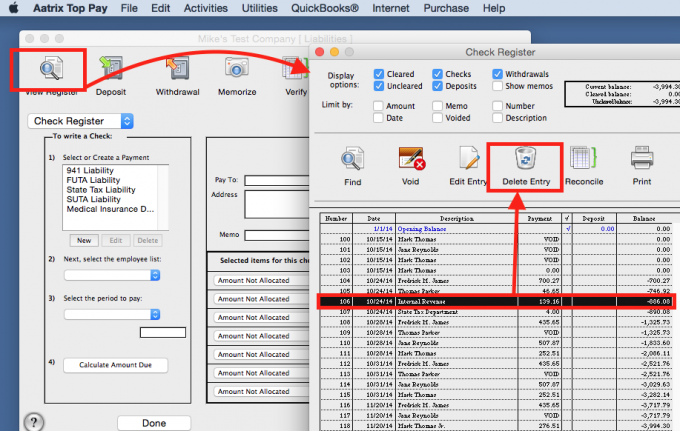Open the Purchase menu
This screenshot has height=431, width=680.
click(446, 8)
